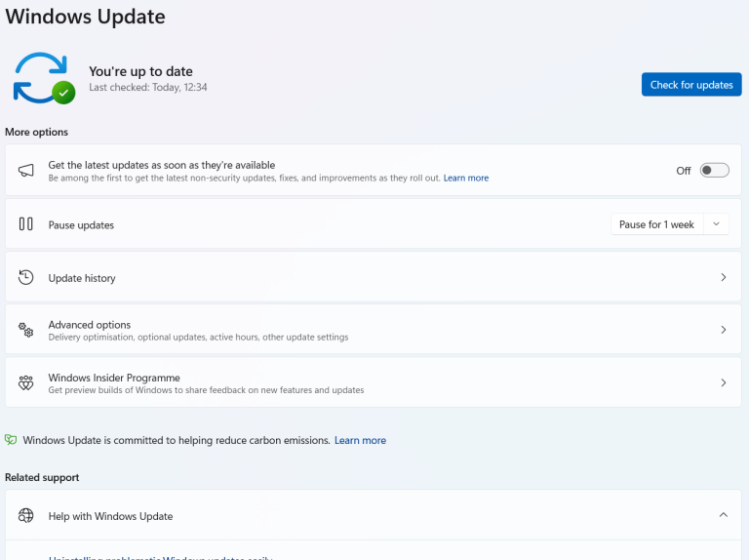Open the Pause for 1 week dropdown arrow
The width and height of the screenshot is (749, 560).
(x=716, y=224)
